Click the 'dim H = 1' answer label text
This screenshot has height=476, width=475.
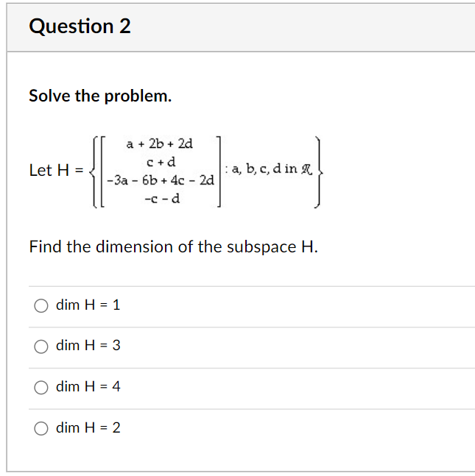tap(88, 305)
